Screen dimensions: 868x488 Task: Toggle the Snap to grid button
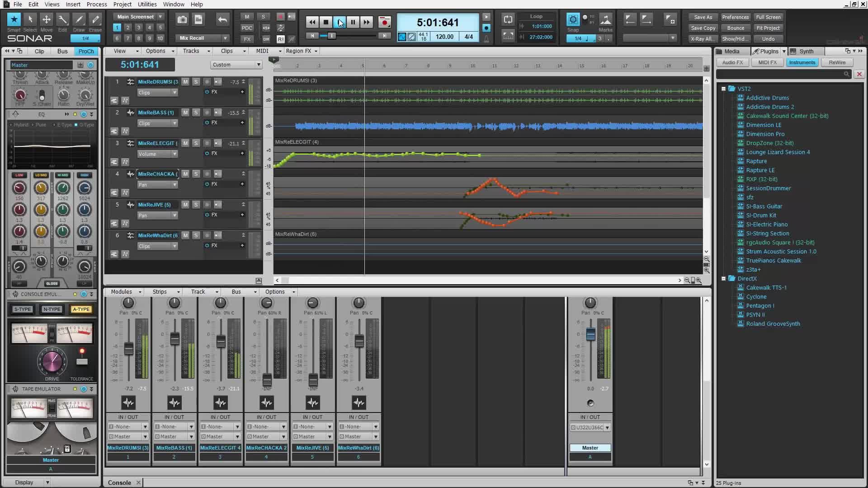click(573, 19)
